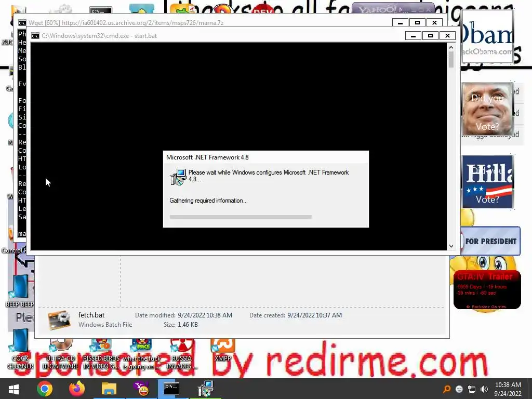Viewport: 532px width, 399px height.
Task: Open the XMPP desktop shortcut
Action: (x=222, y=350)
